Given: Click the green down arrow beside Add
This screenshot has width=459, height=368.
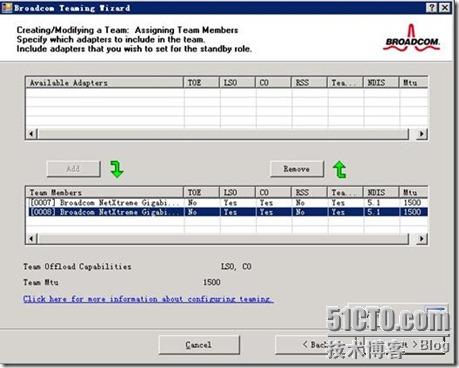Looking at the screenshot, I should [x=117, y=169].
